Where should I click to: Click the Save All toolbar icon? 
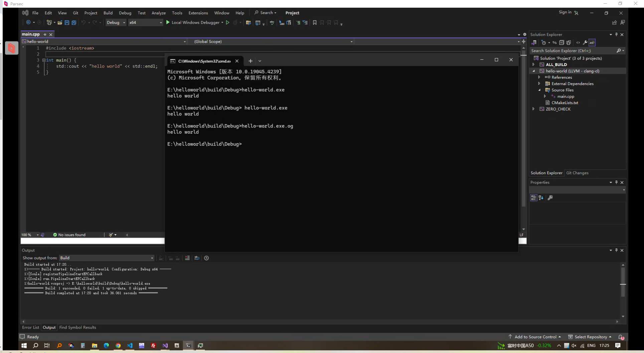coord(74,22)
